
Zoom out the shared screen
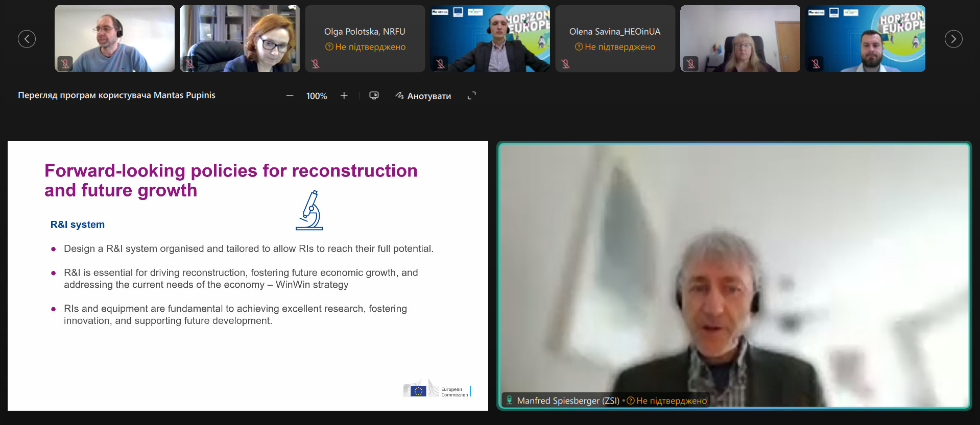pos(290,95)
